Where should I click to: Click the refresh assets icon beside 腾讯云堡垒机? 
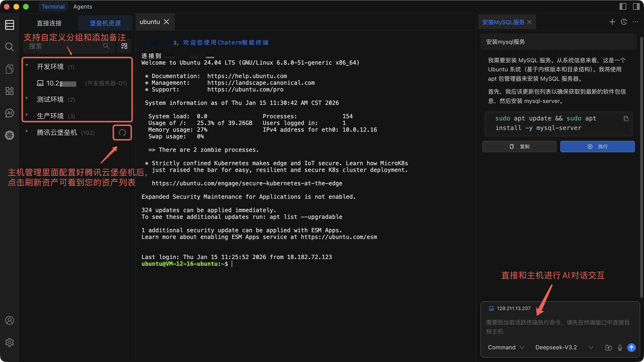click(x=122, y=133)
